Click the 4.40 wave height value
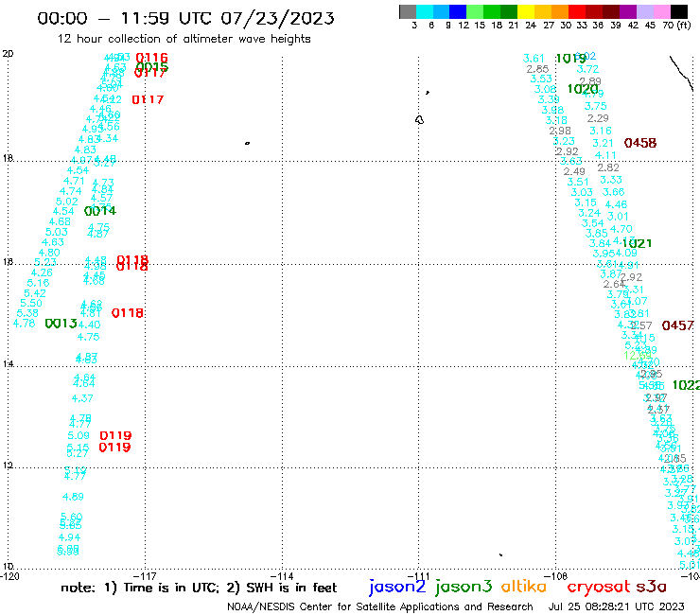This screenshot has width=700, height=615. click(x=89, y=325)
